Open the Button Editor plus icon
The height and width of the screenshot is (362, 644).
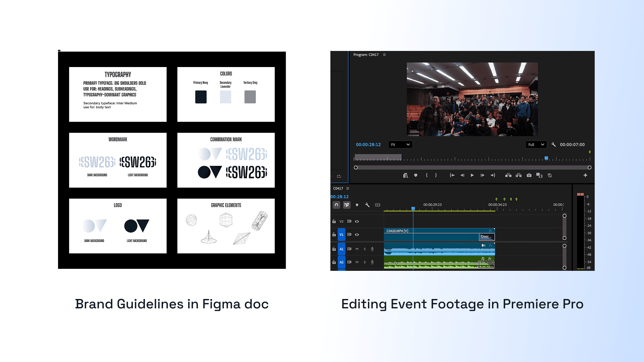coord(585,175)
